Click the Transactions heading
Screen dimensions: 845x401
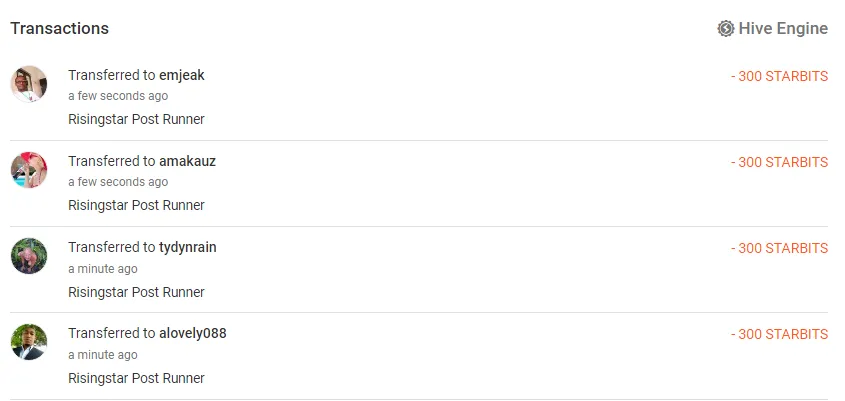59,28
